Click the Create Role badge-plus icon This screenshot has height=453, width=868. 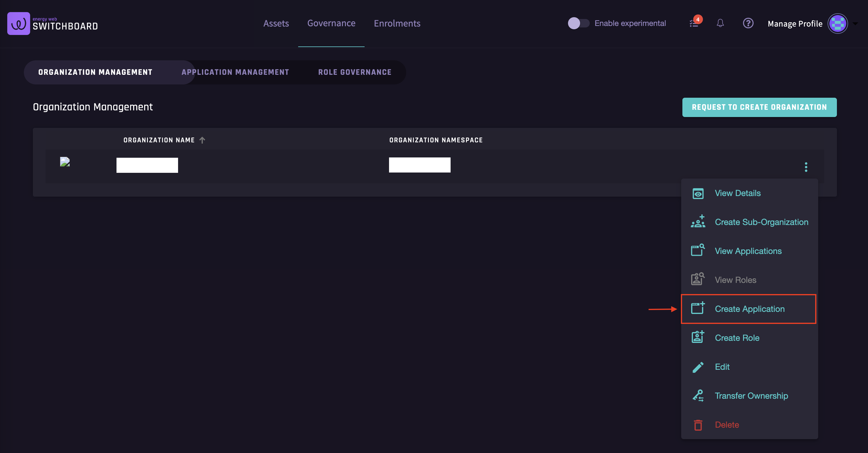click(x=697, y=337)
